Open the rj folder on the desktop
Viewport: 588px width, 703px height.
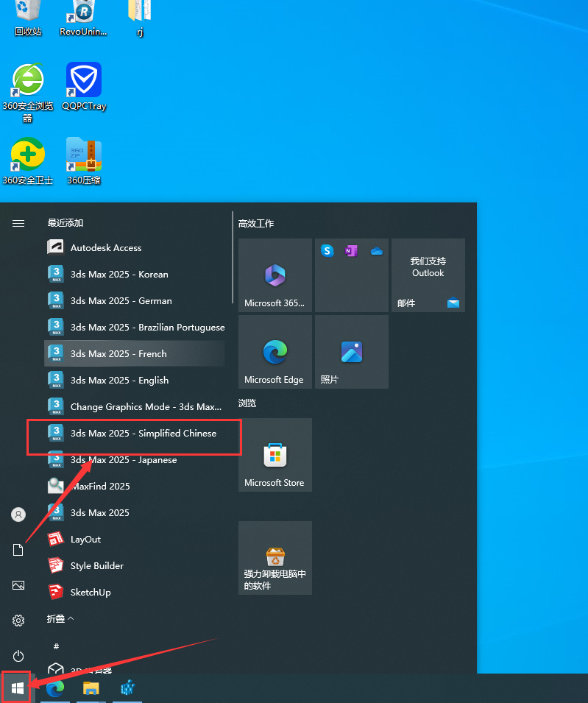click(x=139, y=18)
